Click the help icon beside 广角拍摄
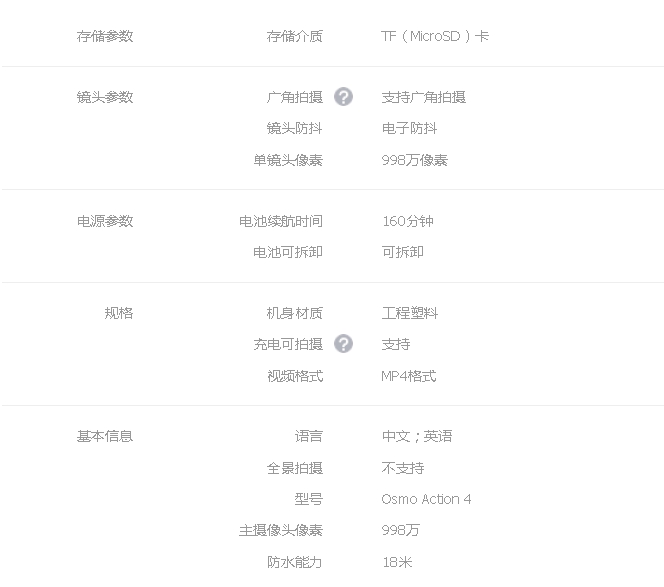664x587 pixels. click(343, 97)
